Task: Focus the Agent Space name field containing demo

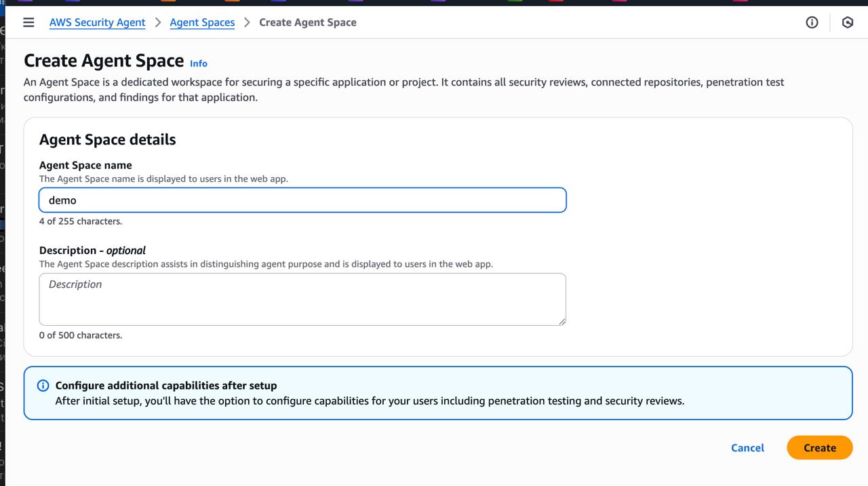Action: pyautogui.click(x=302, y=200)
